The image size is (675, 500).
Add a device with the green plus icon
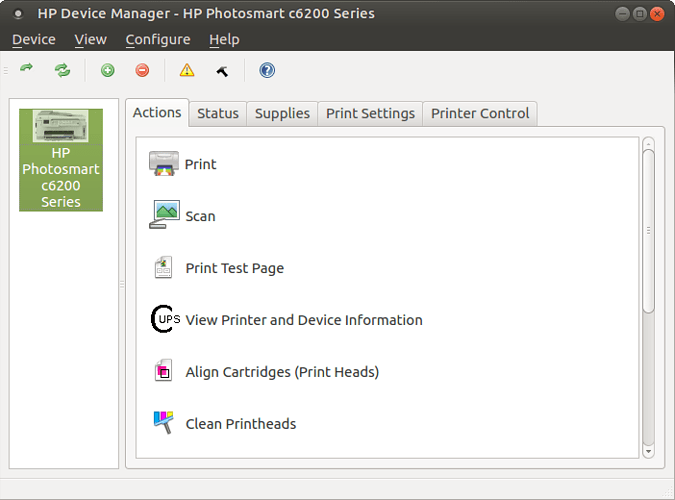[x=108, y=70]
